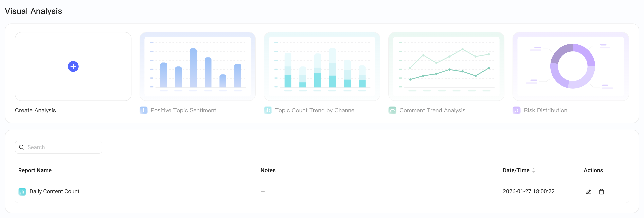Edit the Daily Content Count report

point(589,192)
